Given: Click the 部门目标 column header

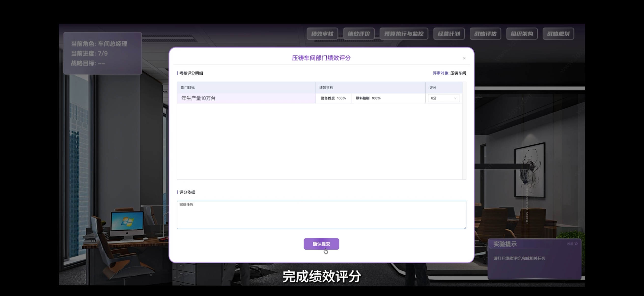Looking at the screenshot, I should pyautogui.click(x=246, y=87).
